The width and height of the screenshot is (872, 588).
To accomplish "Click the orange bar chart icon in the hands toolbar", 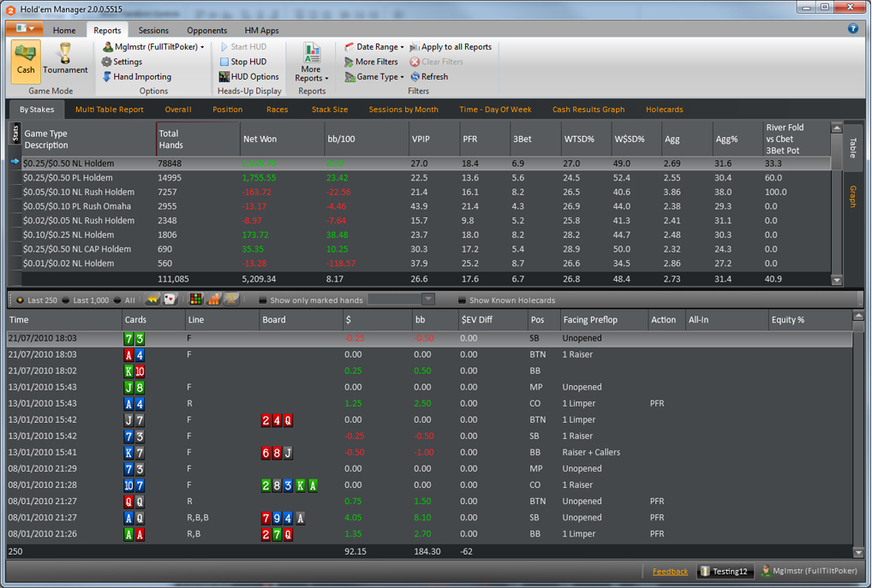I will (212, 299).
